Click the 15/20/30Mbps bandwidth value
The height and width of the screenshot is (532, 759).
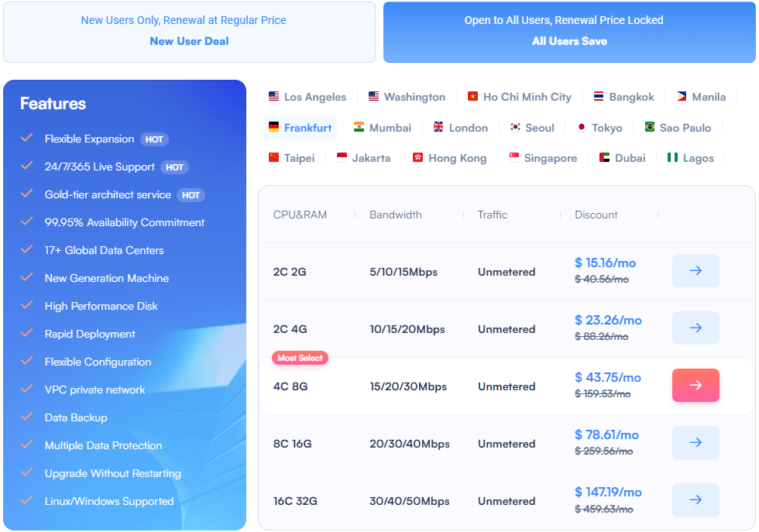pyautogui.click(x=408, y=386)
